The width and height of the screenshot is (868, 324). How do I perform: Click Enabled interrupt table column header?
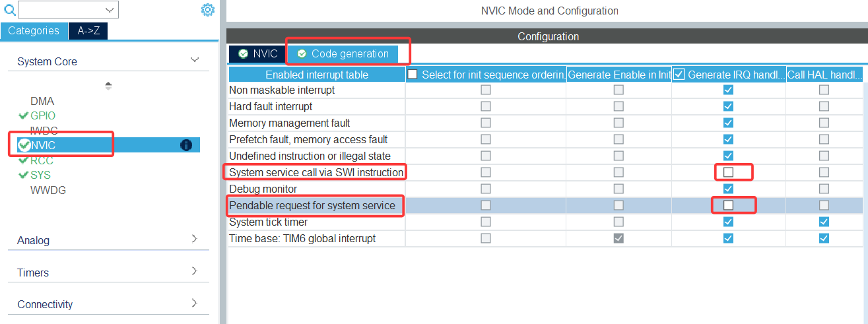point(317,75)
